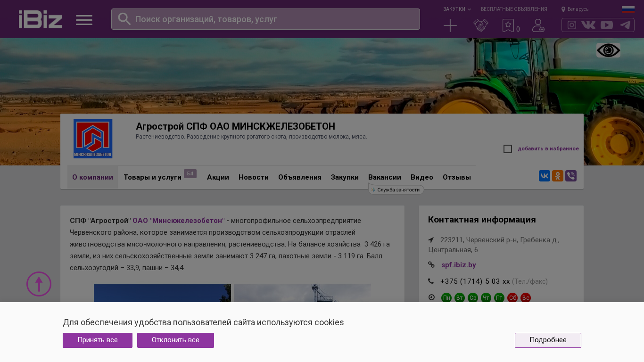Click 'Отклонить все' cookies button
The width and height of the screenshot is (644, 362).
point(175,340)
